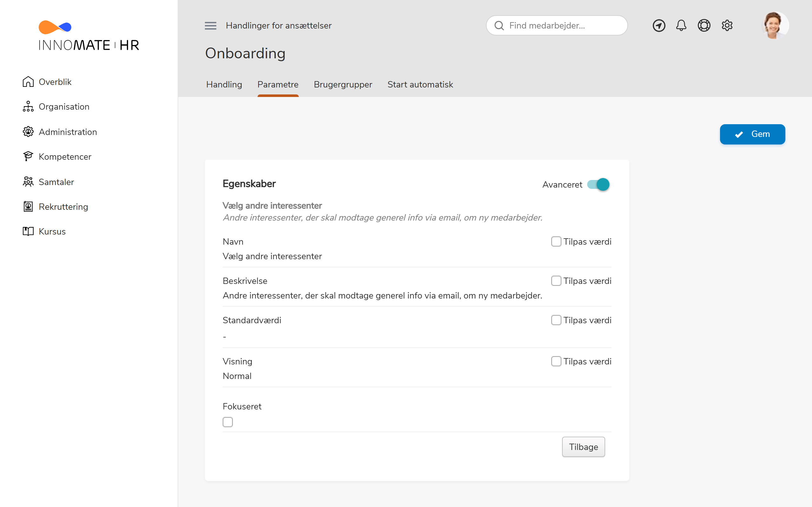Open the hamburger menu icon
Image resolution: width=812 pixels, height=507 pixels.
[x=210, y=25]
